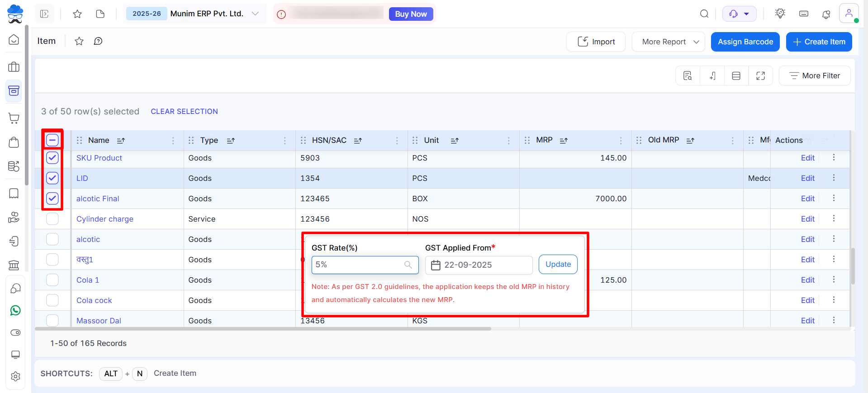Expand the More Report dropdown
This screenshot has height=393, width=868.
pos(668,42)
